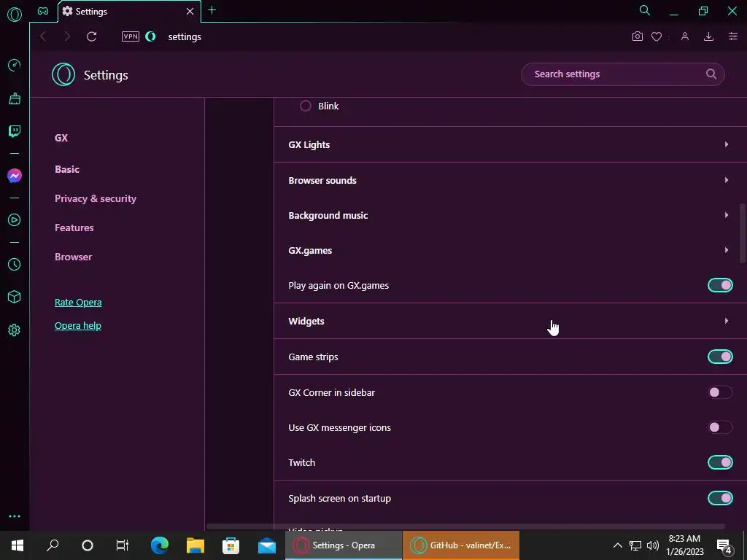Screen dimensions: 747x560
Task: Open the Player icon in sidebar
Action: click(15, 219)
